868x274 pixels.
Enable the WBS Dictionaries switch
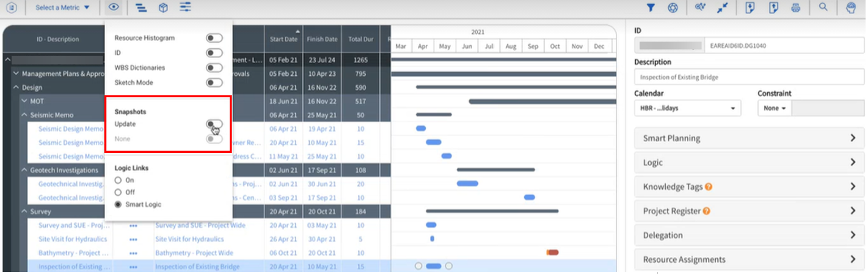214,67
